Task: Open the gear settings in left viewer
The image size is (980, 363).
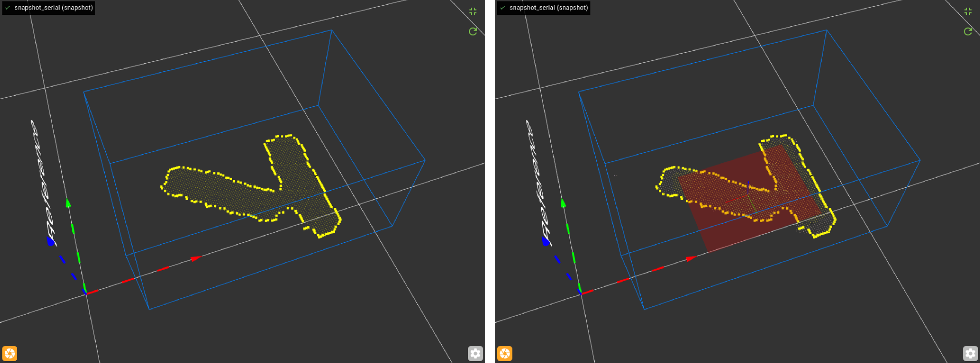Action: (475, 353)
